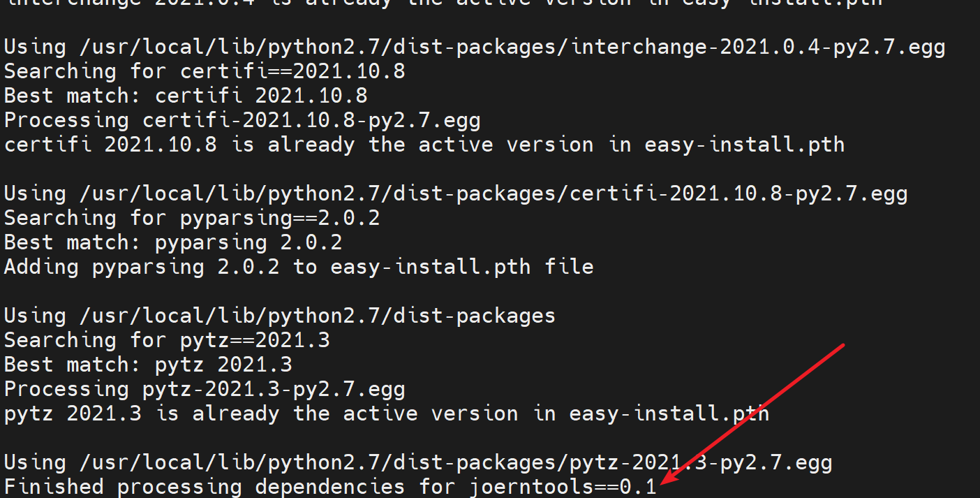This screenshot has height=498, width=980.
Task: Click 'easy-install.pth file' in the pyparsing line
Action: [462, 267]
